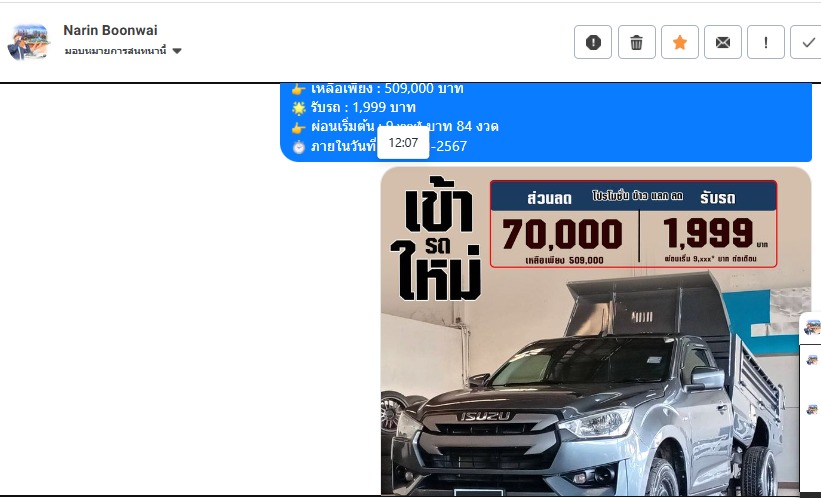This screenshot has height=498, width=821.
Task: Open Narin Boonwai contact name
Action: pos(110,30)
